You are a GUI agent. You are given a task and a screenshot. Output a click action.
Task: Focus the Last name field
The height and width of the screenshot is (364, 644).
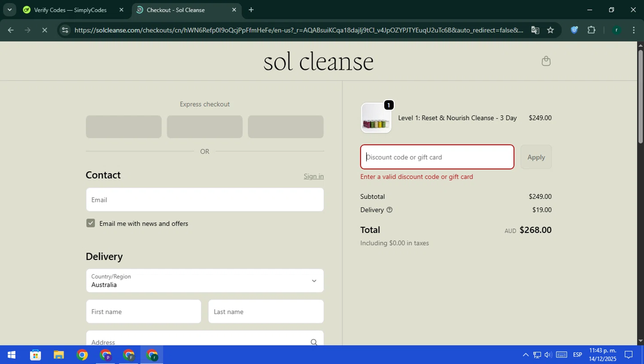point(266,312)
